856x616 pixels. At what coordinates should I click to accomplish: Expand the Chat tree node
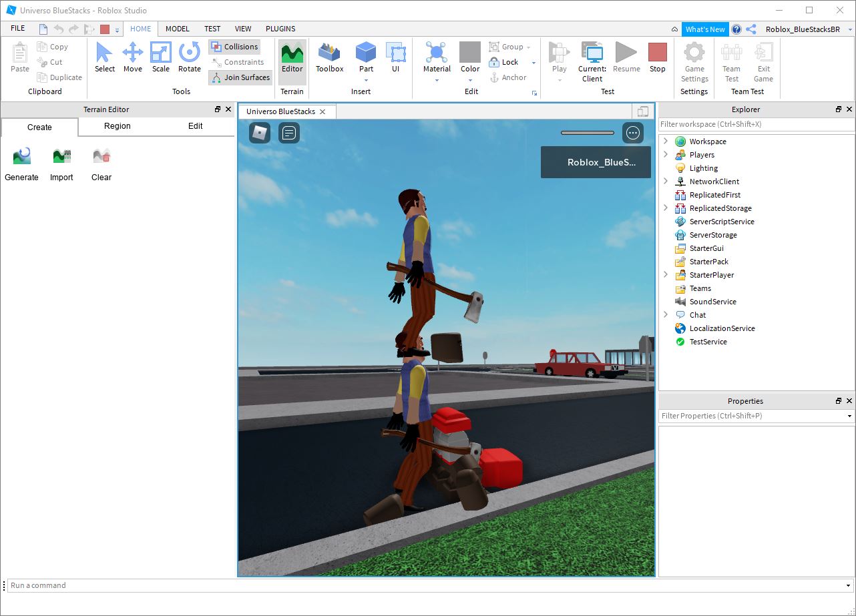665,315
